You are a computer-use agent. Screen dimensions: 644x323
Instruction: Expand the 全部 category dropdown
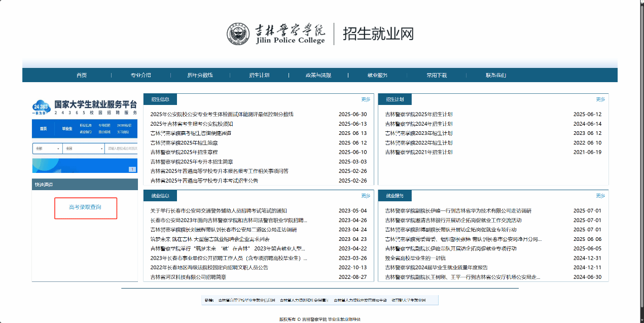(x=47, y=149)
